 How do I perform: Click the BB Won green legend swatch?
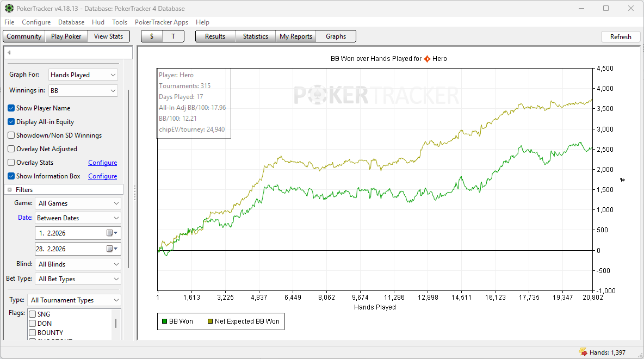(x=164, y=321)
